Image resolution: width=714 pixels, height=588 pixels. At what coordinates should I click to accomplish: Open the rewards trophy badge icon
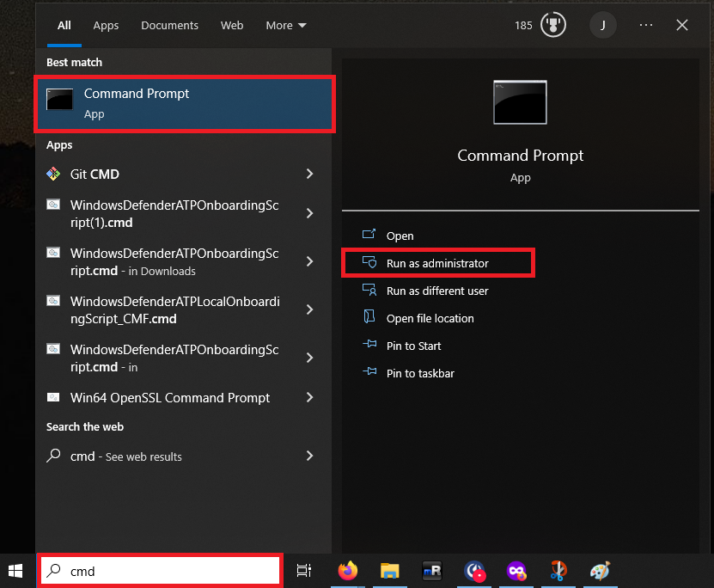tap(552, 25)
